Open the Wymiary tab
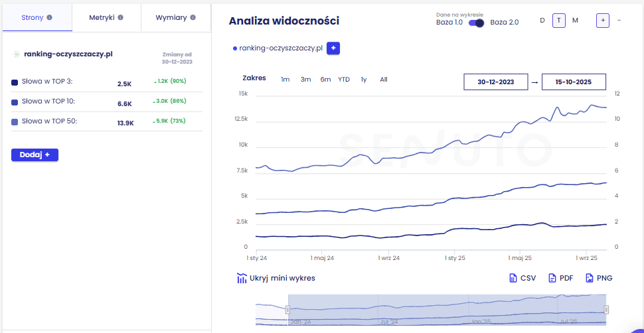This screenshot has width=644, height=333. pos(175,17)
